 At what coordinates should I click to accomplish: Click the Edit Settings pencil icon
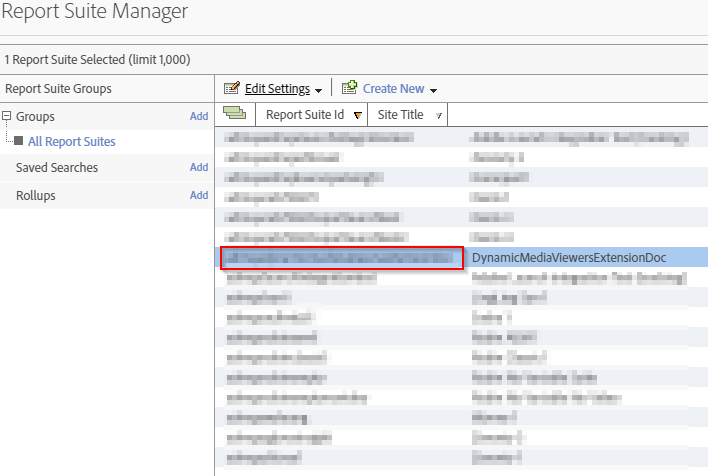pos(232,88)
